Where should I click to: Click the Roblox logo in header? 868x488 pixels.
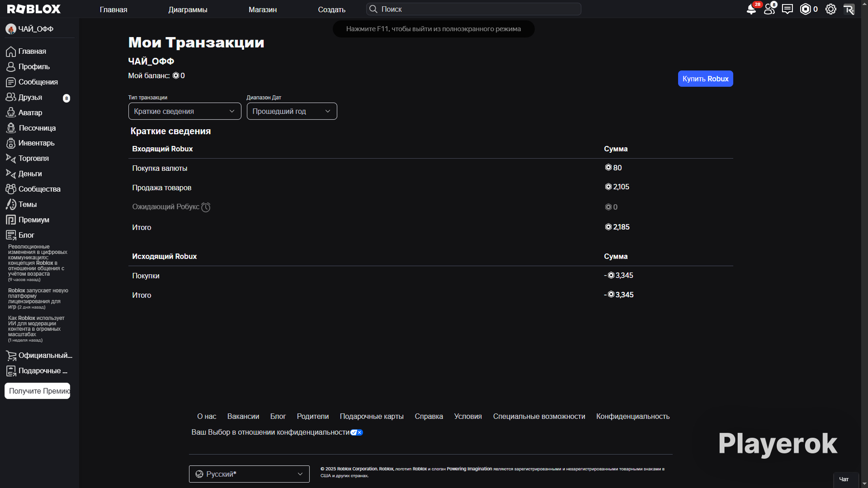[34, 9]
